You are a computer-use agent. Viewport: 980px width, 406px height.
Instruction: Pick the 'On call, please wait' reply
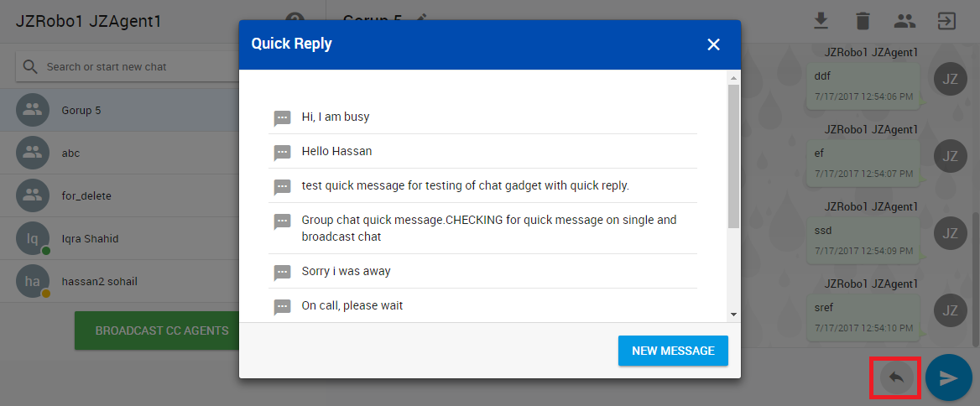(x=352, y=305)
